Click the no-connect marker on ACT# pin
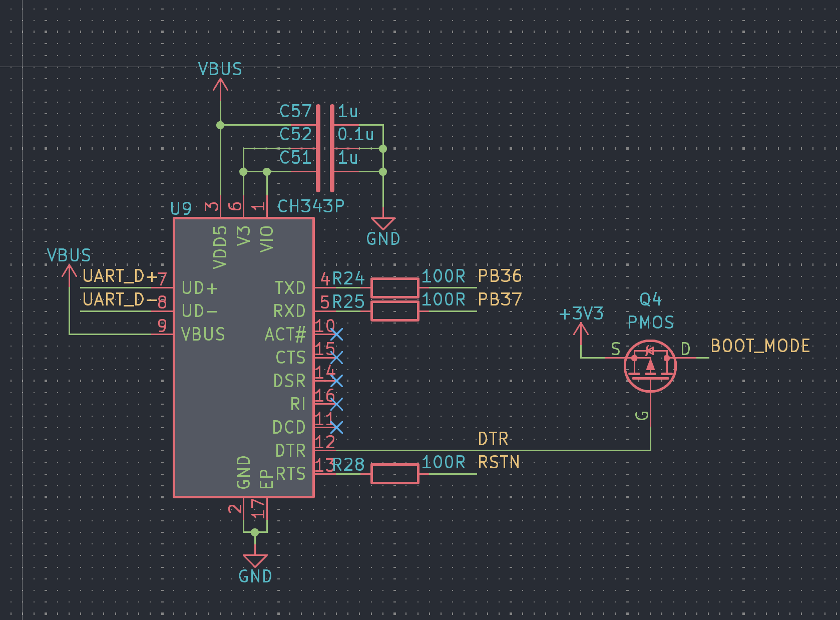840x620 pixels. coord(336,334)
